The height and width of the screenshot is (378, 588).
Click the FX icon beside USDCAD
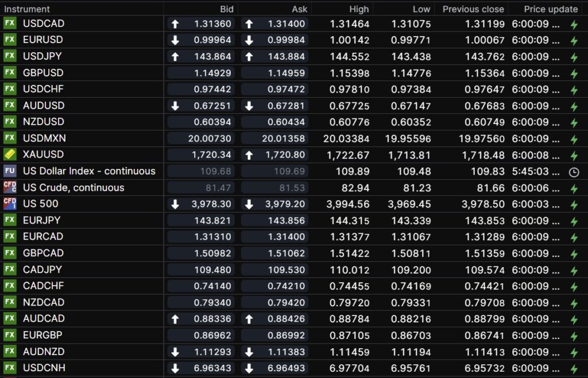(x=10, y=24)
